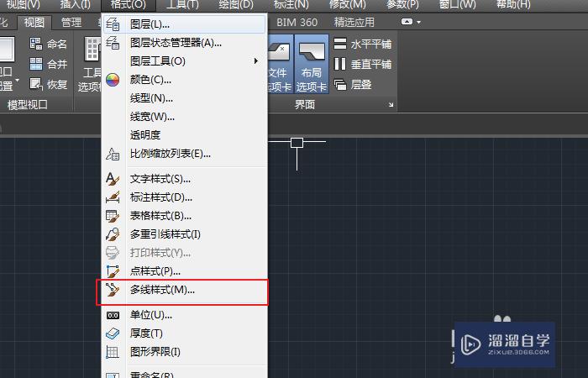Toggle the 布局 选项卡 button
Image resolution: width=588 pixels, height=378 pixels.
[312, 64]
